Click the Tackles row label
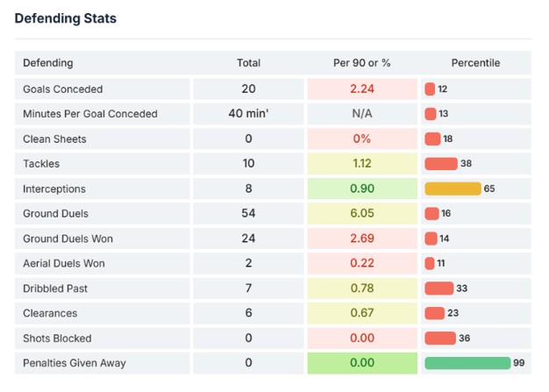Image resolution: width=549 pixels, height=392 pixels. point(41,164)
